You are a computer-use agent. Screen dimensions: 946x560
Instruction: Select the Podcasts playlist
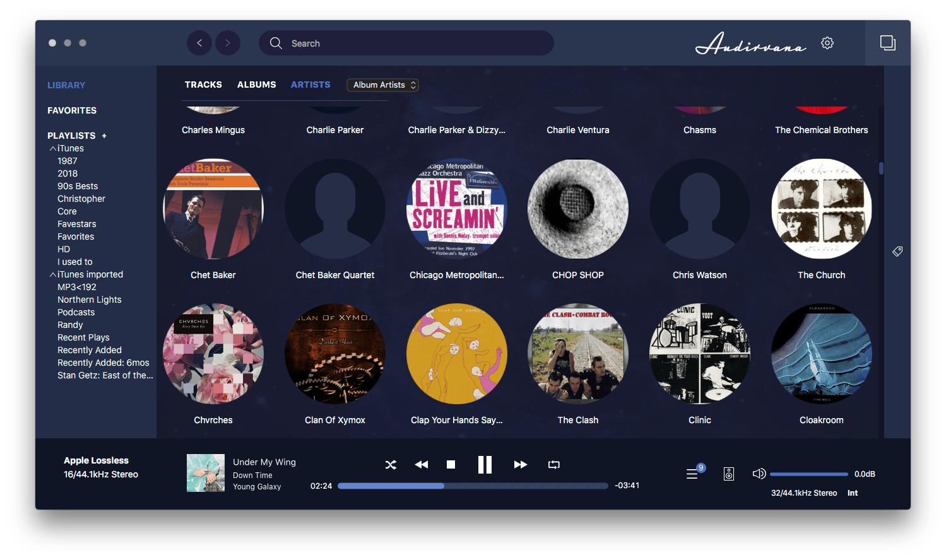coord(76,312)
